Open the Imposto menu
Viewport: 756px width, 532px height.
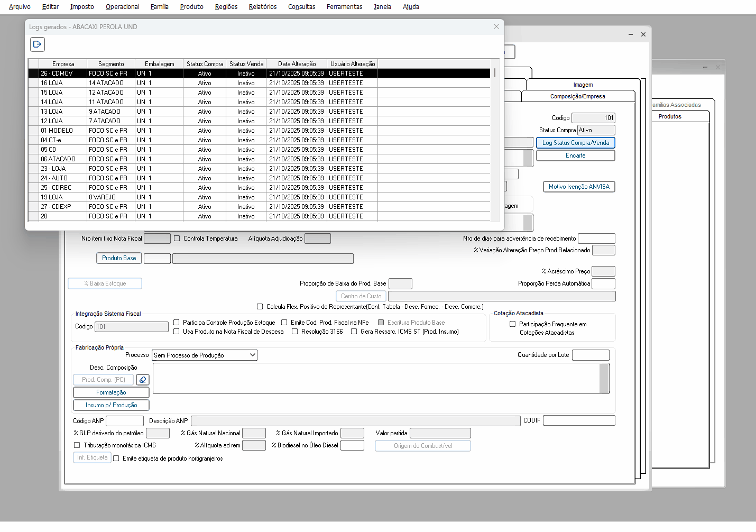pyautogui.click(x=82, y=7)
